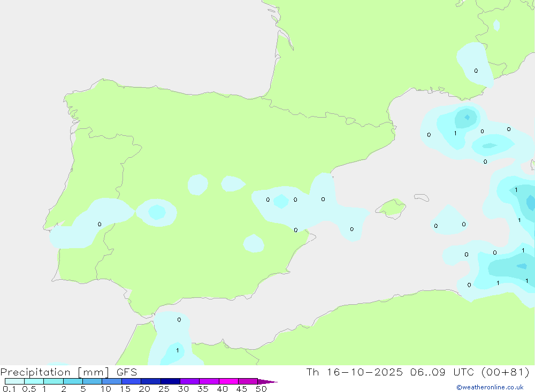
Task: Select the 45–50 mm legend swatch
Action: [x=248, y=381]
